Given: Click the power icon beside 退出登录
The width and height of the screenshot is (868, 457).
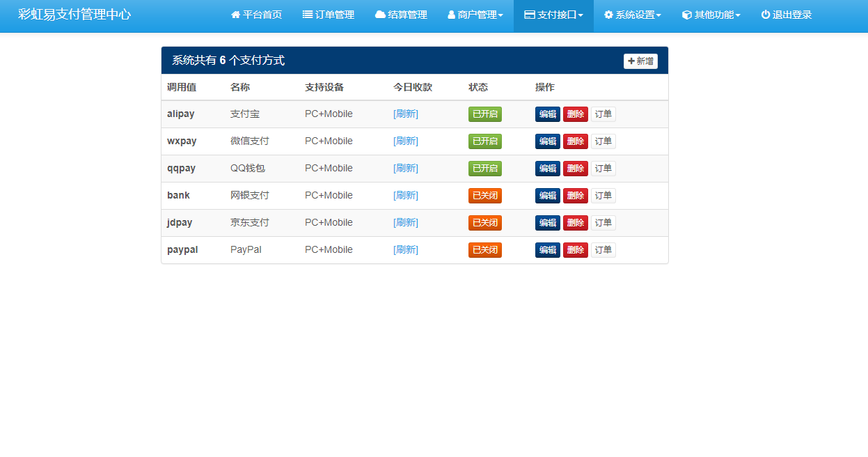Looking at the screenshot, I should [765, 15].
